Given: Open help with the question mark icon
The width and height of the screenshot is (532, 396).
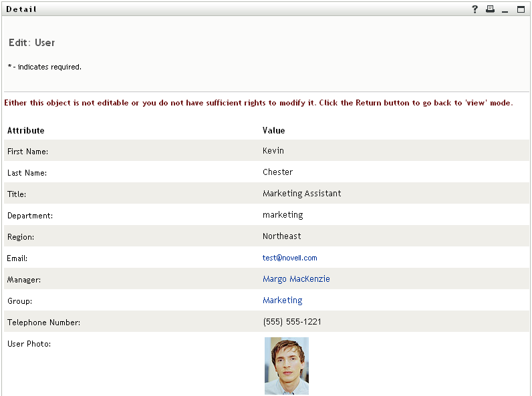Looking at the screenshot, I should [x=475, y=9].
